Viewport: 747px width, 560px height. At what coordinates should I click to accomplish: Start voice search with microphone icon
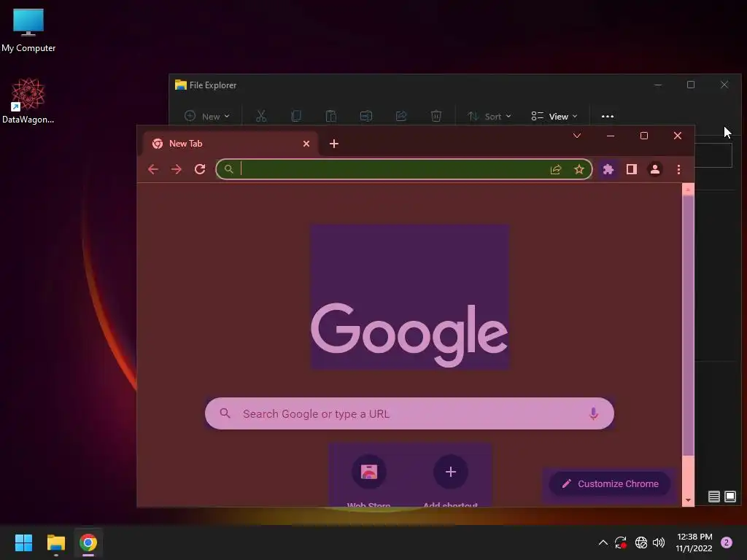593,414
